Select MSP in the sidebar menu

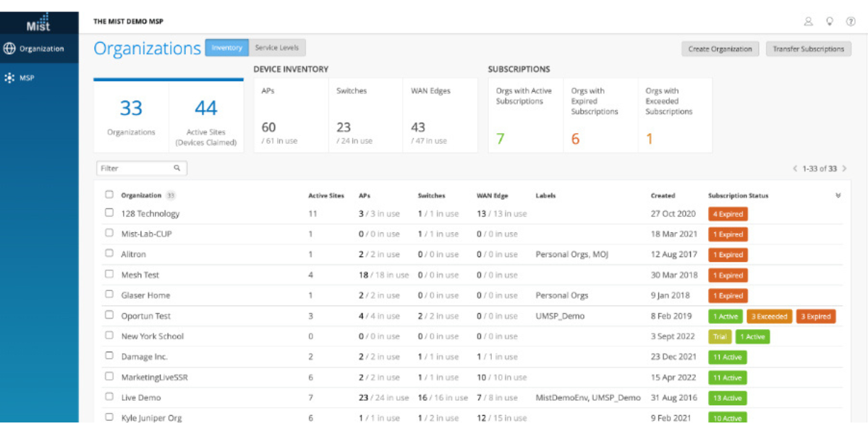coord(27,77)
